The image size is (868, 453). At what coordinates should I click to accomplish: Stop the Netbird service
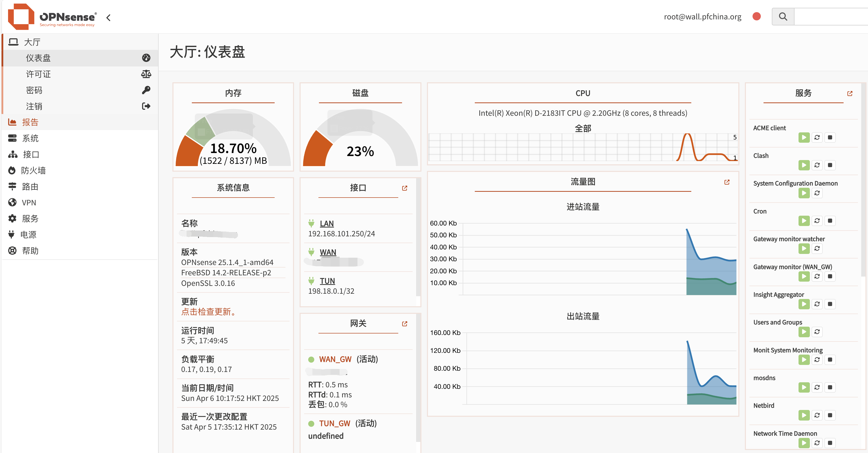(830, 415)
